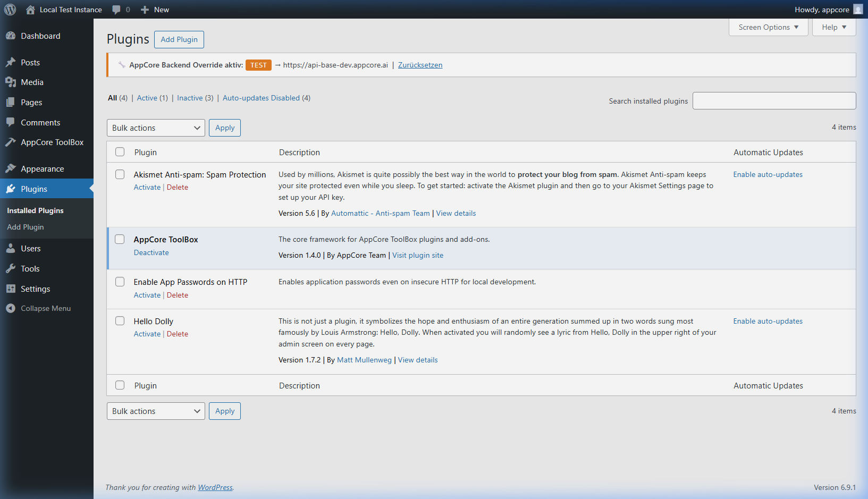Open Appearance via the brush icon

12,168
